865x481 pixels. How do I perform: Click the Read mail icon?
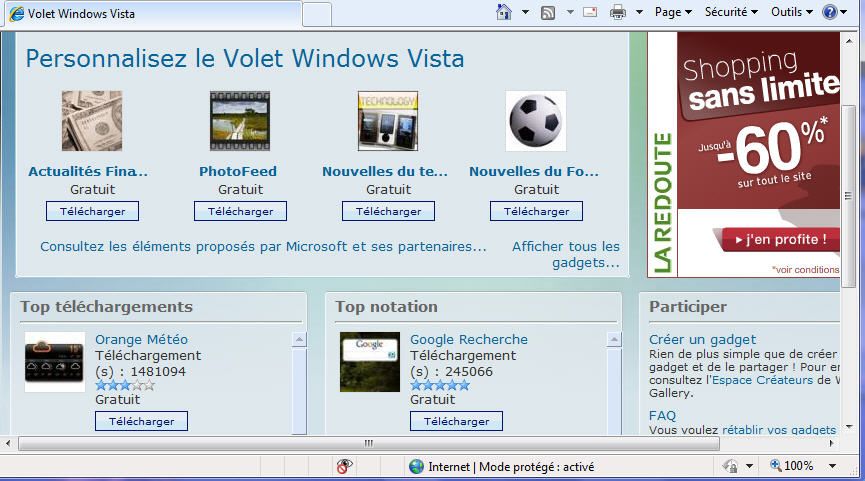(590, 12)
